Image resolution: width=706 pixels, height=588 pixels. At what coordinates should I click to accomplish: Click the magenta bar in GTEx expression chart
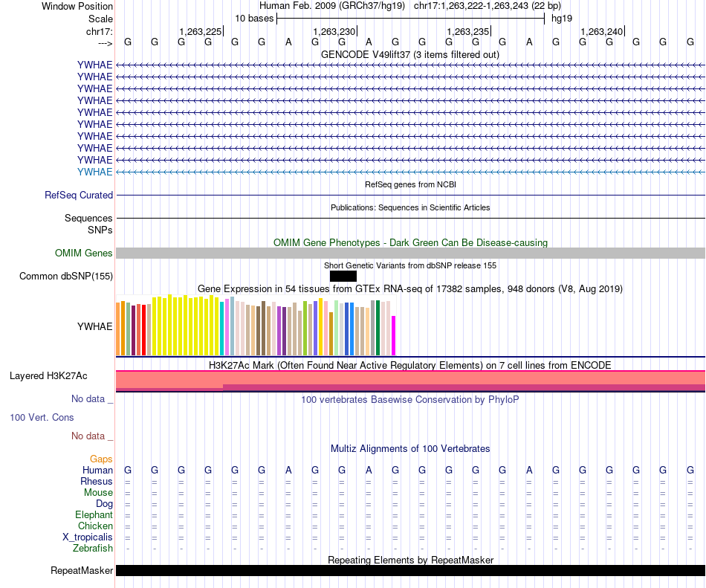(394, 336)
